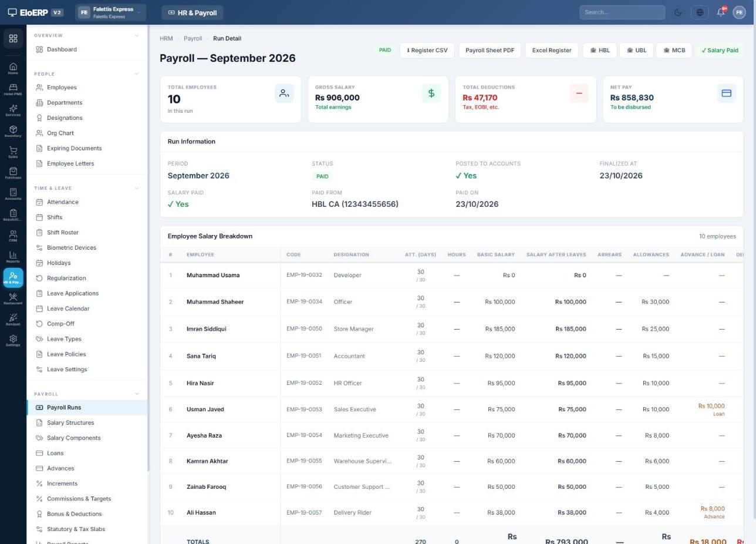The height and width of the screenshot is (544, 756).
Task: Go to the Services module
Action: click(x=13, y=110)
